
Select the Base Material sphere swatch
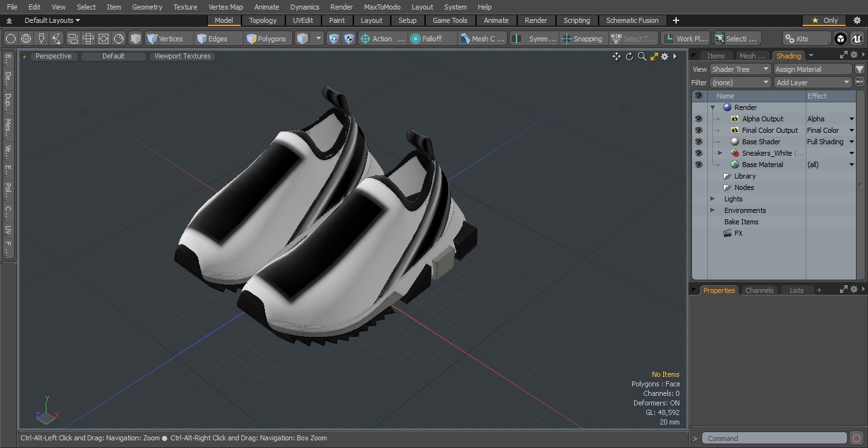click(x=735, y=165)
